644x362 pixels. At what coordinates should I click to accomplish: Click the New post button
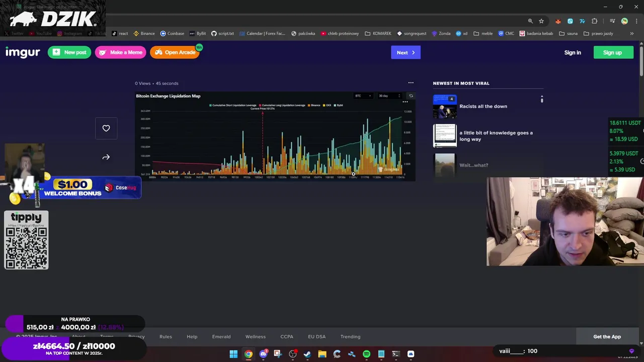69,52
